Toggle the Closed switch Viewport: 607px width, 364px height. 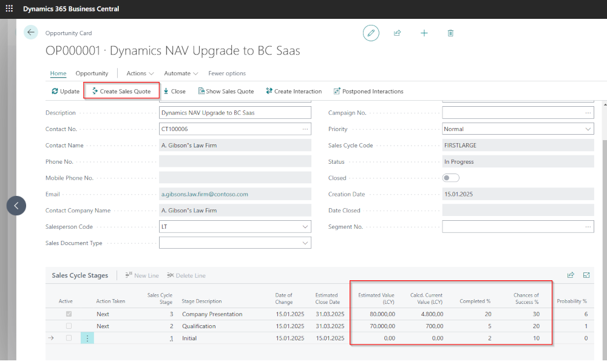[451, 178]
